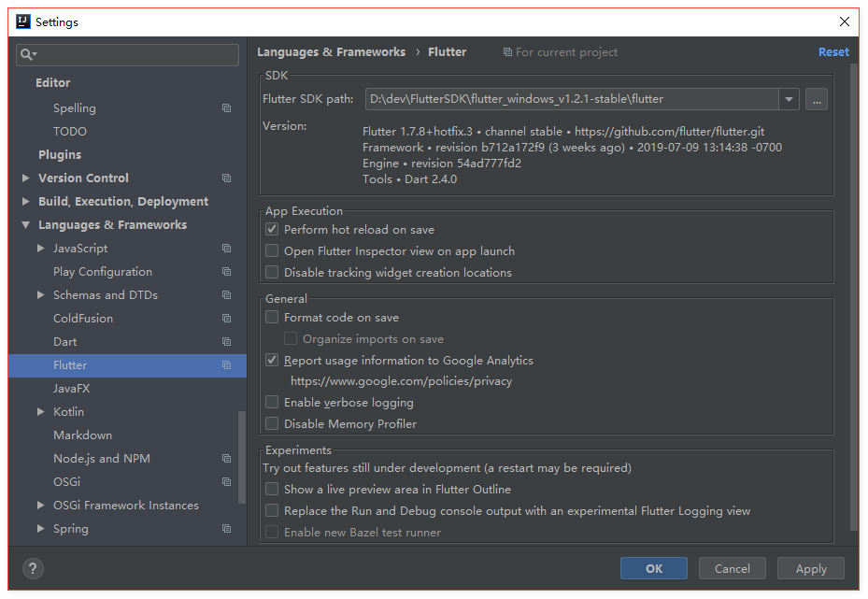The image size is (868, 599).
Task: Click the project-level icon beside Schemas and DTDs
Action: (x=226, y=294)
